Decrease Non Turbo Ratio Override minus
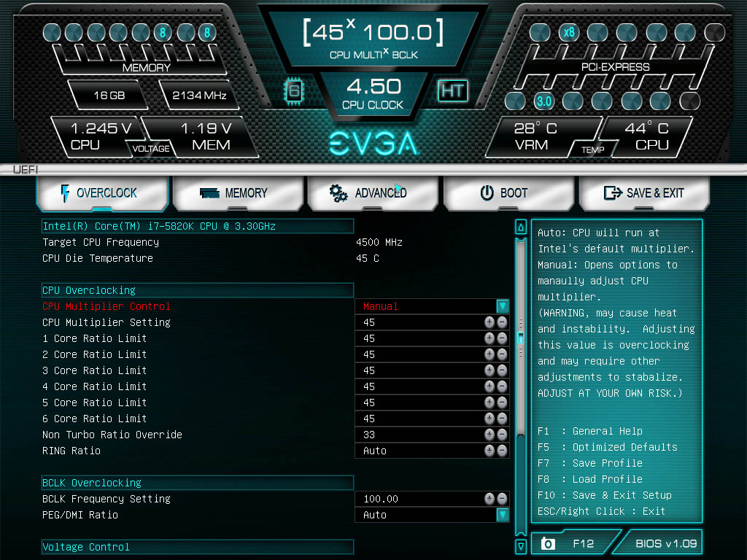Image resolution: width=747 pixels, height=560 pixels. (x=502, y=435)
